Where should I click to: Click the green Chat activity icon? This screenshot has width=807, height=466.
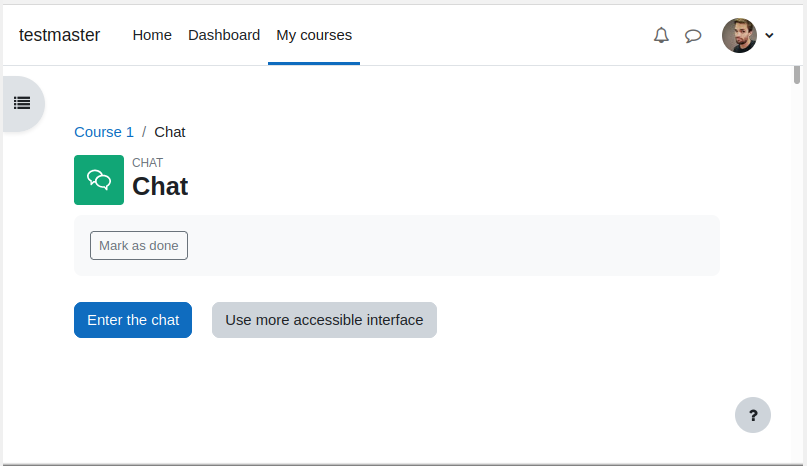click(x=99, y=180)
